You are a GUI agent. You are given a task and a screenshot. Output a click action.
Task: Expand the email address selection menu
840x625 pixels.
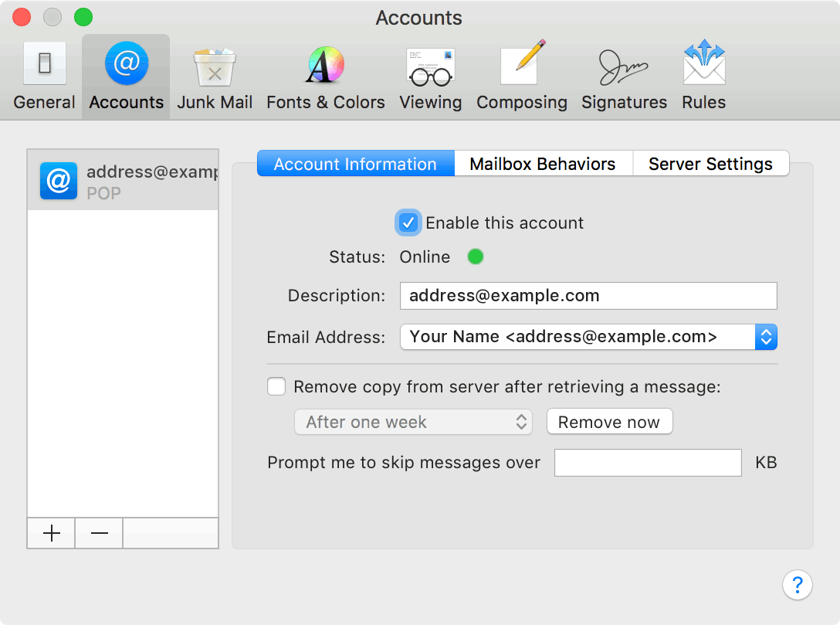click(766, 337)
